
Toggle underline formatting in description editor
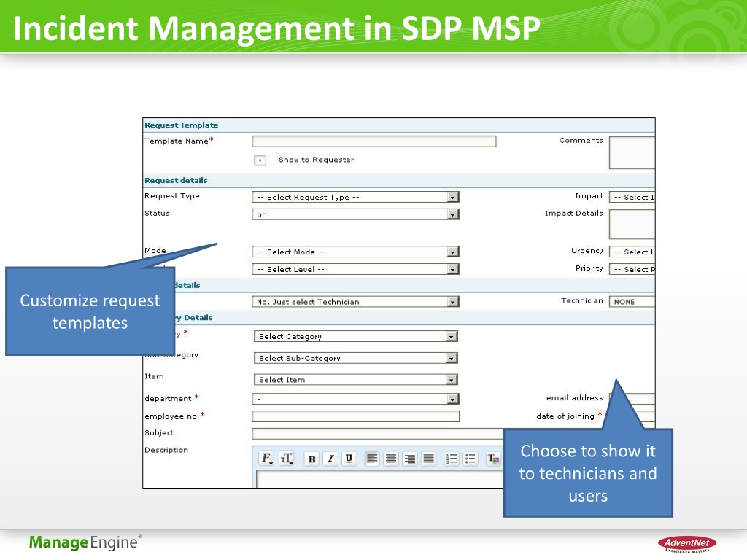[x=349, y=459]
